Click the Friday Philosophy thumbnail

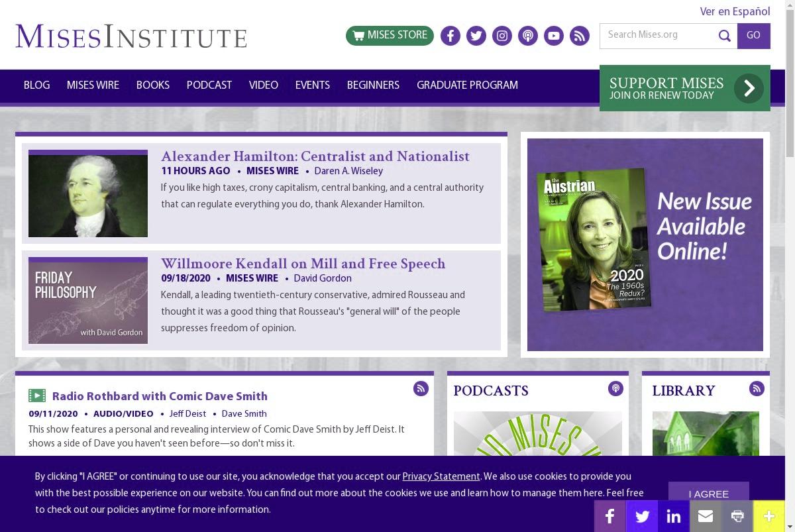(x=88, y=301)
